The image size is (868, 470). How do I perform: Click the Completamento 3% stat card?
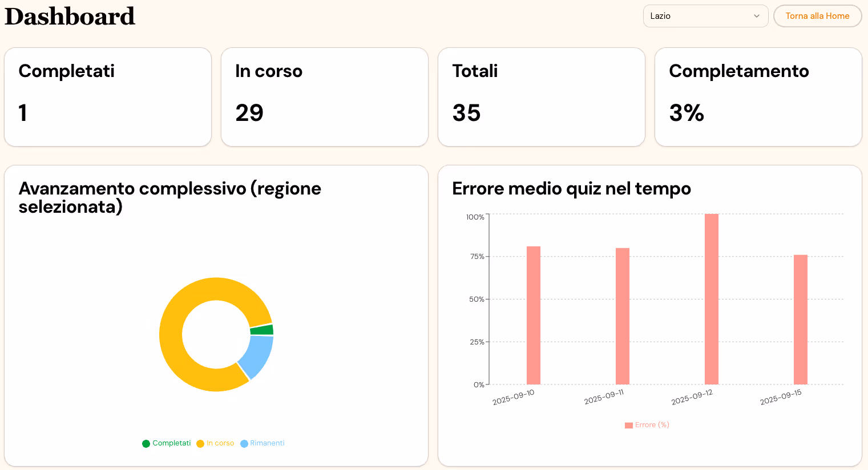758,96
